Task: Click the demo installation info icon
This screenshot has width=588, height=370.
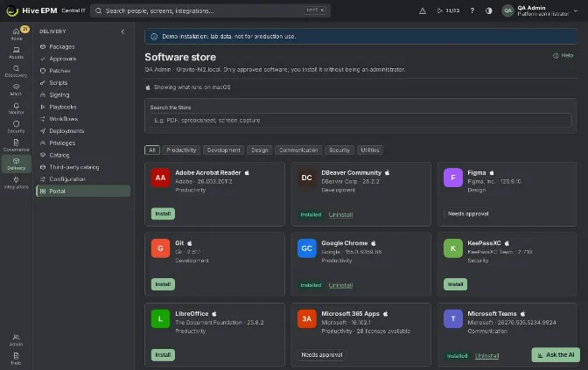Action: point(154,37)
